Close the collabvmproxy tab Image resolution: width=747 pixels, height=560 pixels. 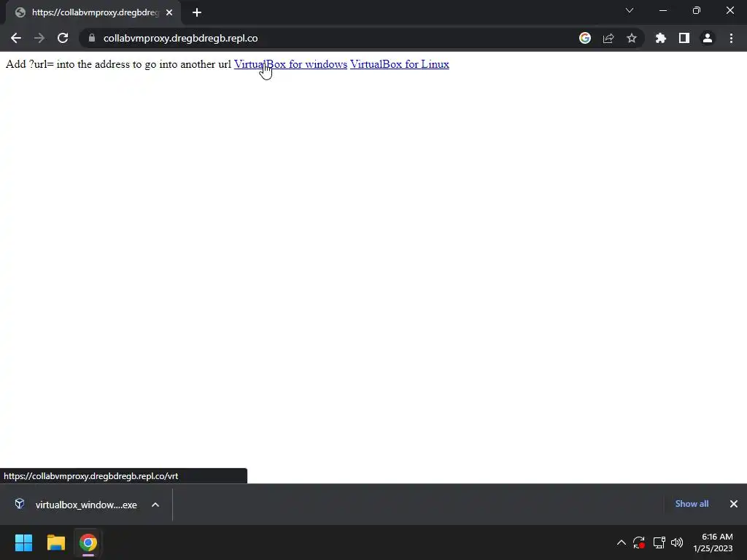tap(169, 12)
